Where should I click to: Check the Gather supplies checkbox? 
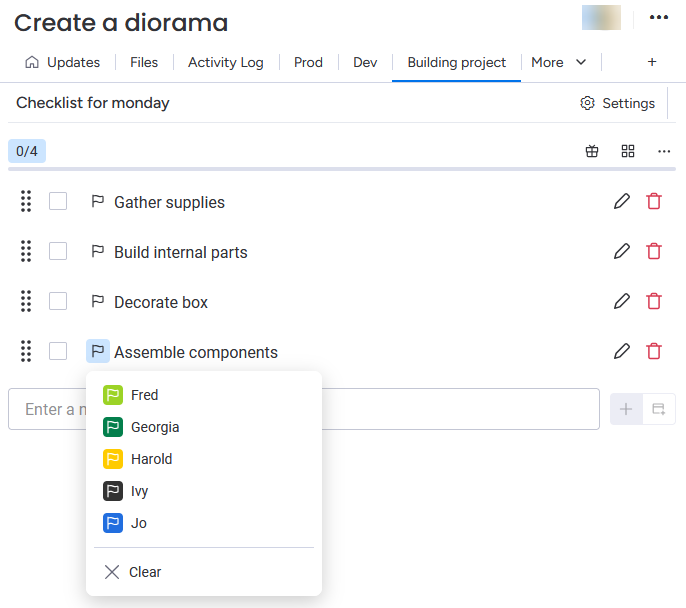click(58, 202)
